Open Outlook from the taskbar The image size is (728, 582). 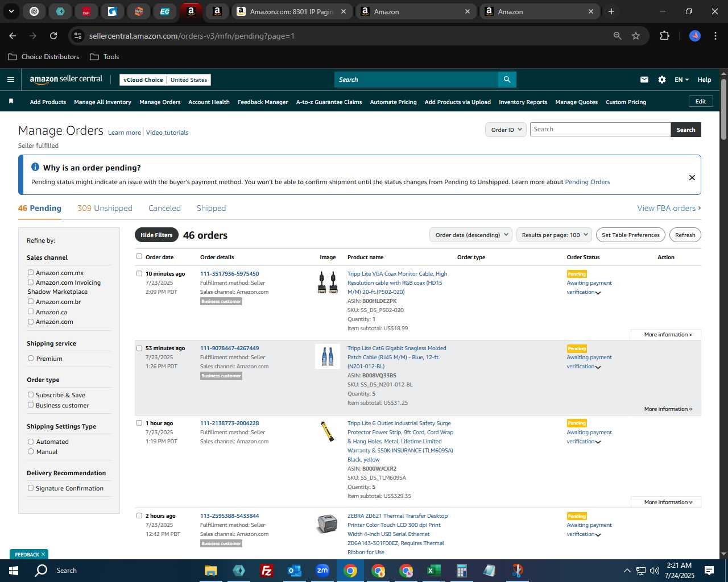[x=295, y=571]
